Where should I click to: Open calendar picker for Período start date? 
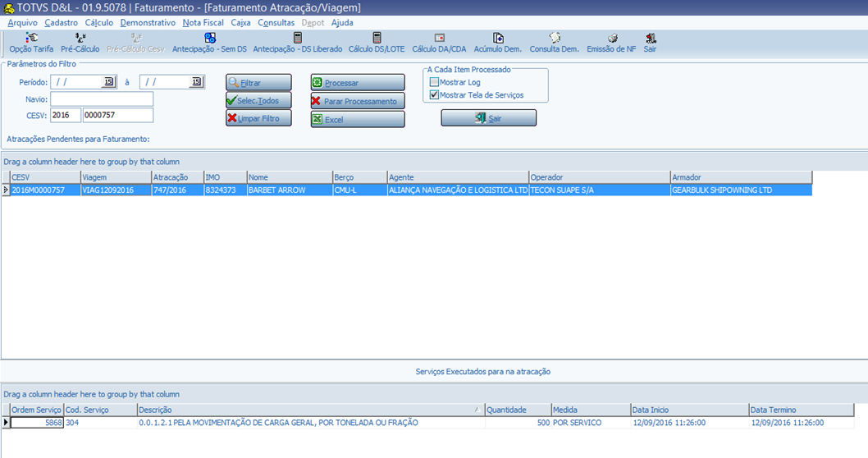(x=108, y=82)
